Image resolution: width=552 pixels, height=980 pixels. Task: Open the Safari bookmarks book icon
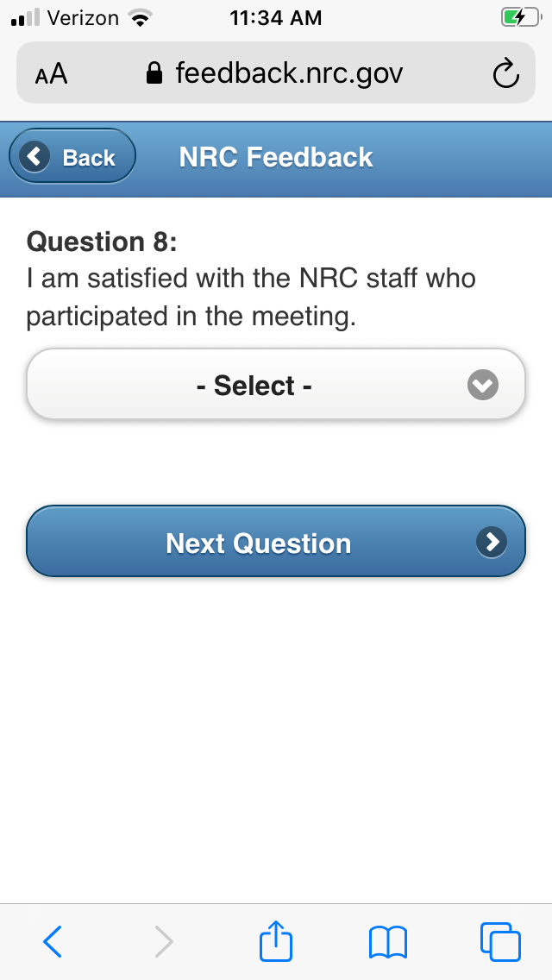(387, 941)
